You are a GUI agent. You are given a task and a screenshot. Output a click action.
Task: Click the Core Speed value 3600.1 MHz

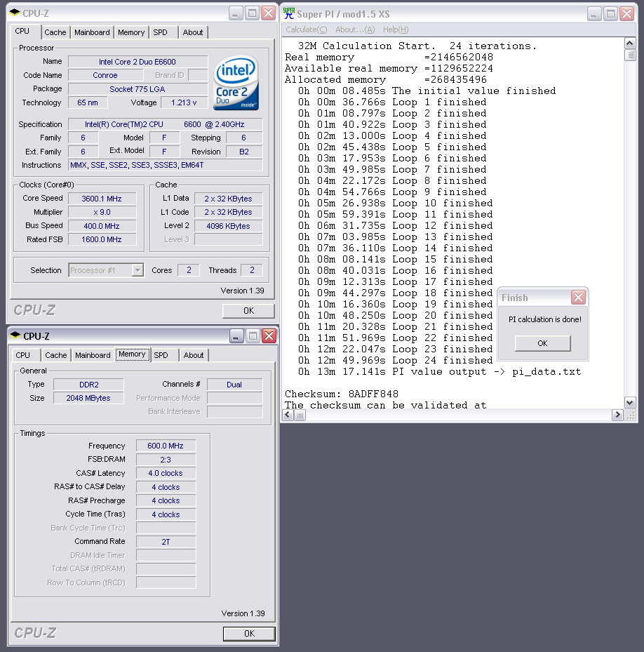(102, 199)
